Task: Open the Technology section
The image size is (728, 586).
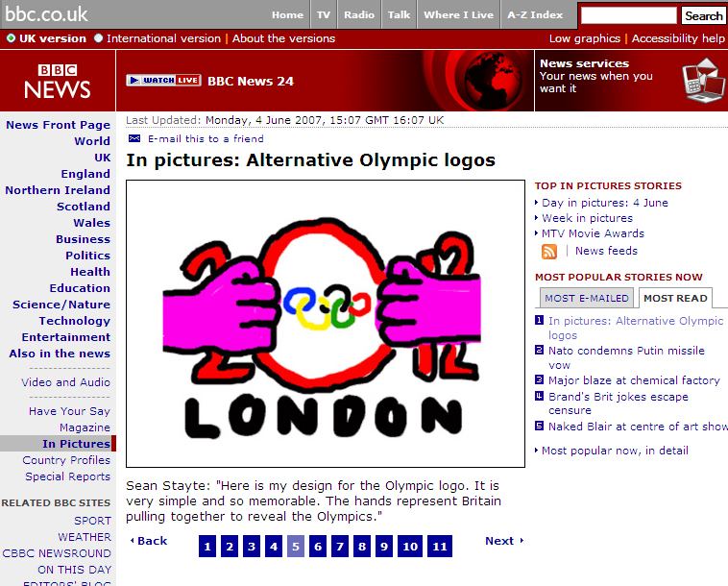Action: pos(74,321)
